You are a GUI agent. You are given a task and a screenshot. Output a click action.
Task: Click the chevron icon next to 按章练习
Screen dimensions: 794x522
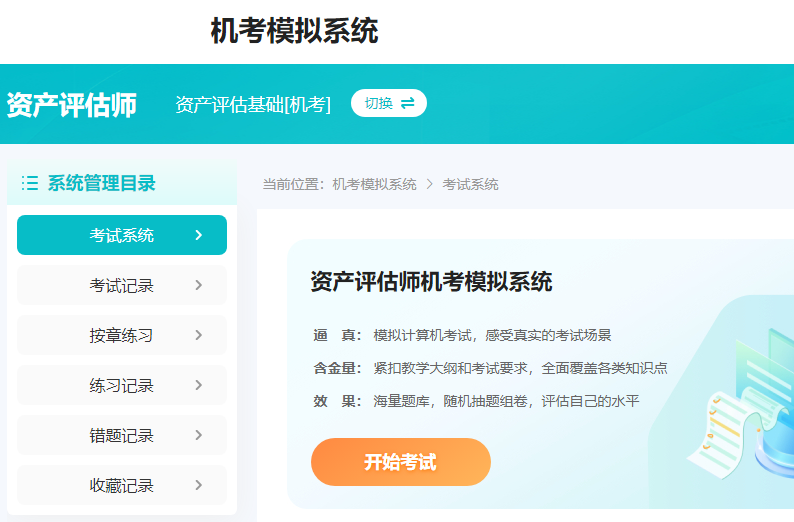point(198,335)
